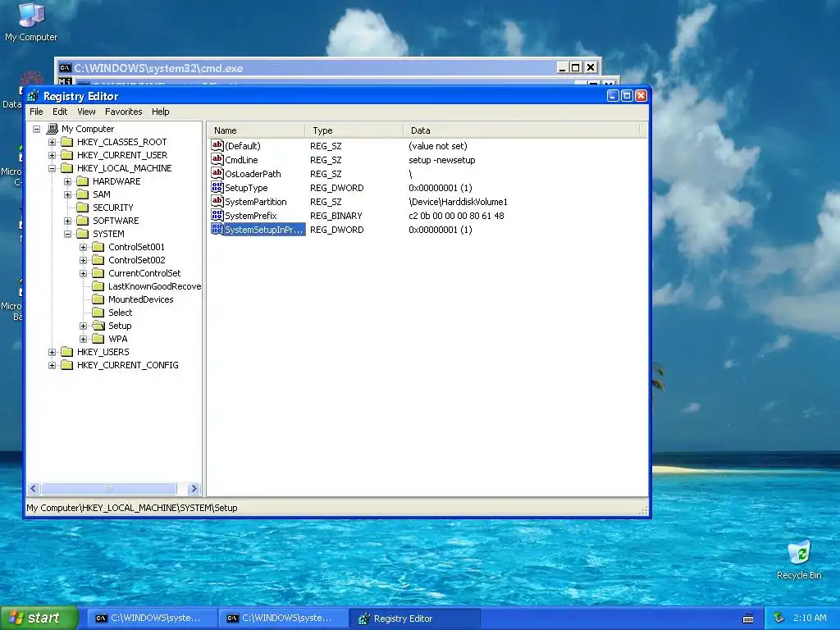Click the CmdLine string value icon

(217, 160)
